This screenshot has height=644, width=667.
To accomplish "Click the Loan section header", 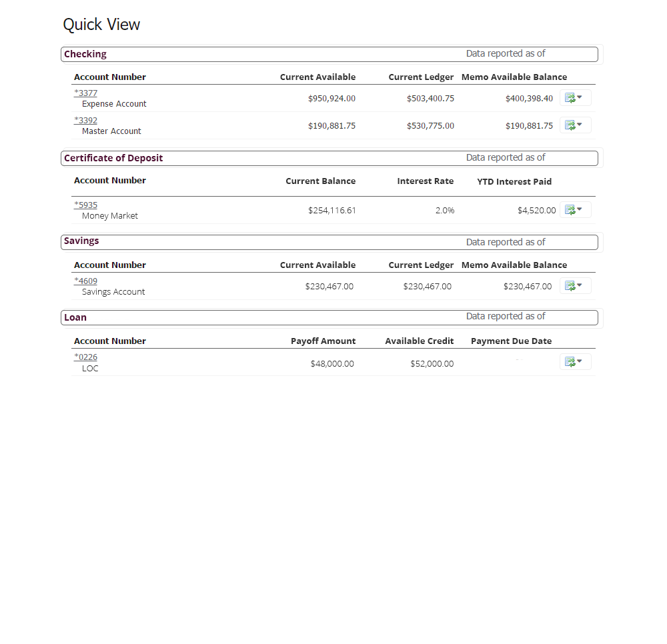I will point(75,317).
